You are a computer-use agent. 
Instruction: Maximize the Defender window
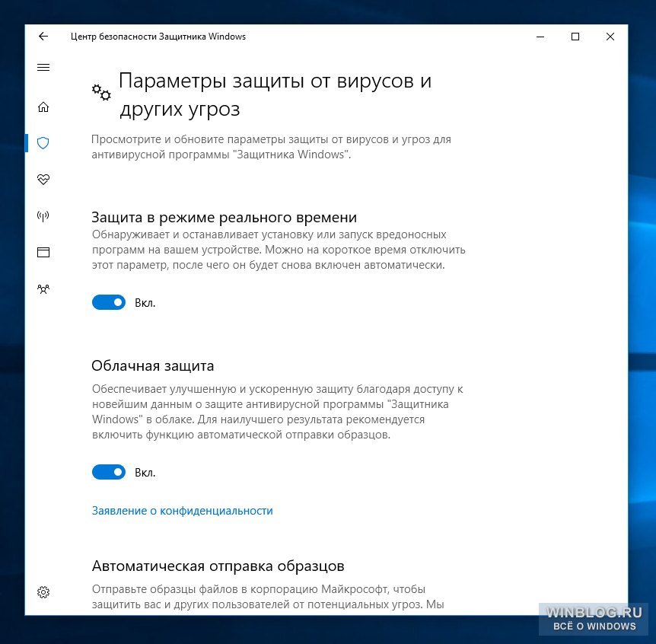(x=575, y=37)
